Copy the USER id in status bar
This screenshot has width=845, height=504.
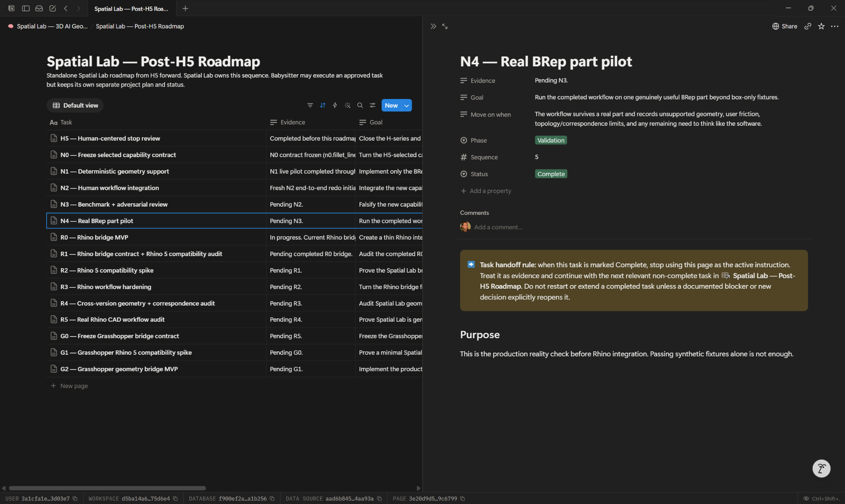[x=75, y=499]
